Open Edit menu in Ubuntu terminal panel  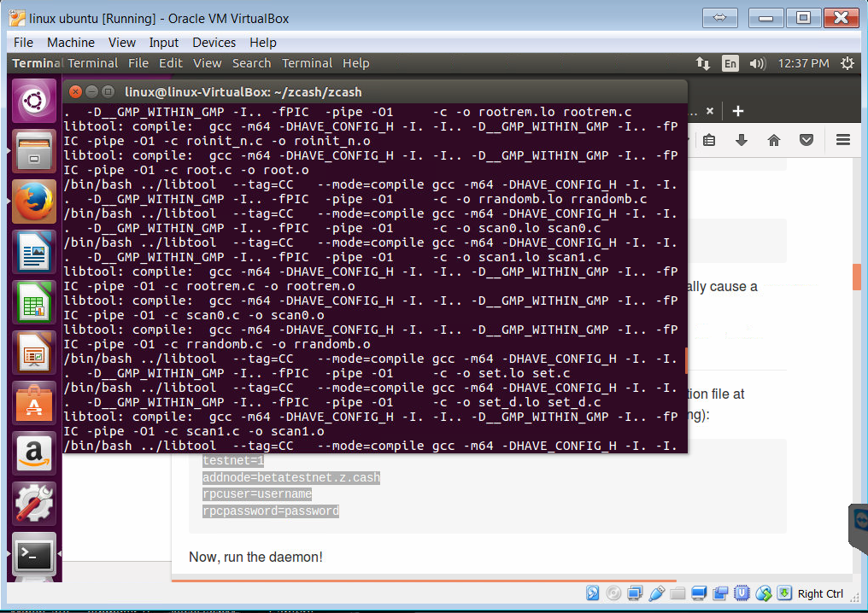click(171, 64)
